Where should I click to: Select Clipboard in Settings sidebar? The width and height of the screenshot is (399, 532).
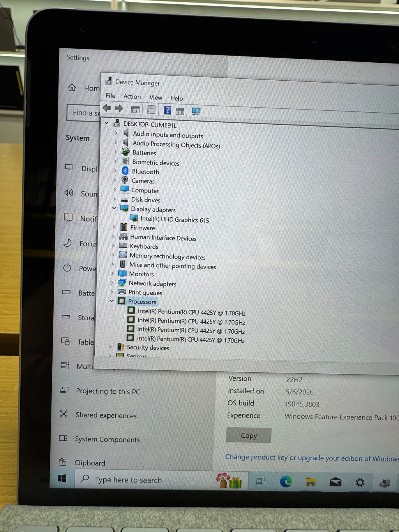click(x=90, y=463)
